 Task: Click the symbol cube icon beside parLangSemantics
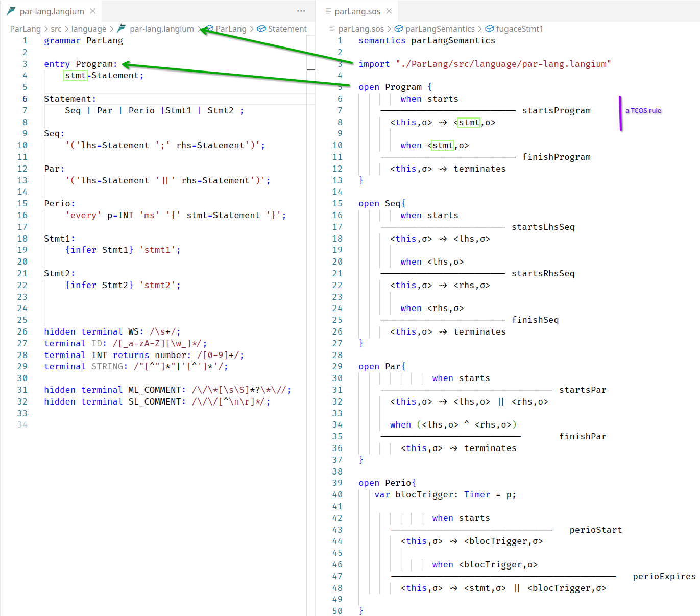[399, 29]
